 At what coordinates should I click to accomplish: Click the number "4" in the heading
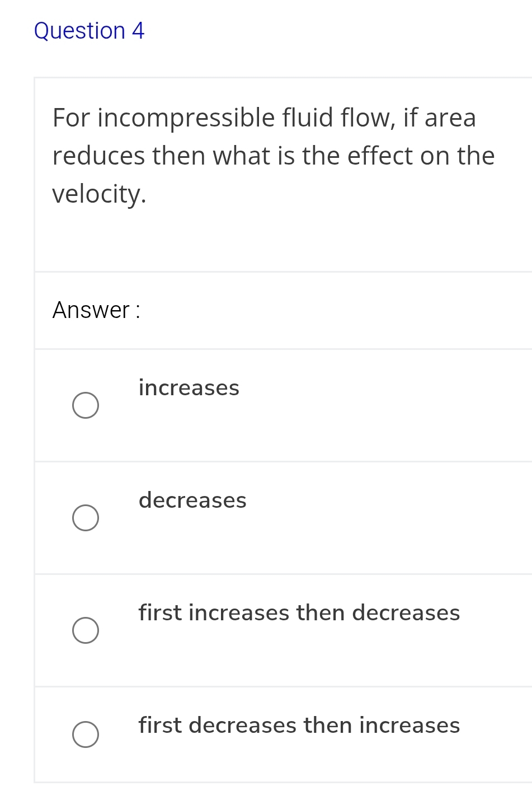point(138,31)
